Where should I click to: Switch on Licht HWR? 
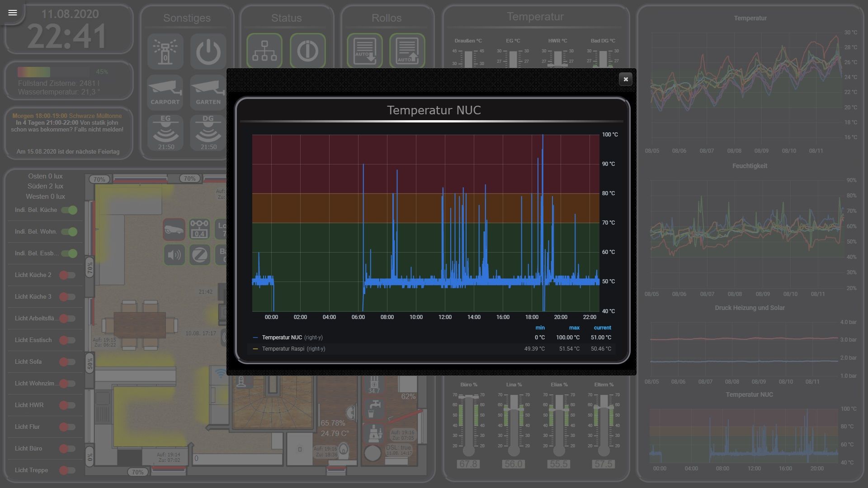coord(67,405)
